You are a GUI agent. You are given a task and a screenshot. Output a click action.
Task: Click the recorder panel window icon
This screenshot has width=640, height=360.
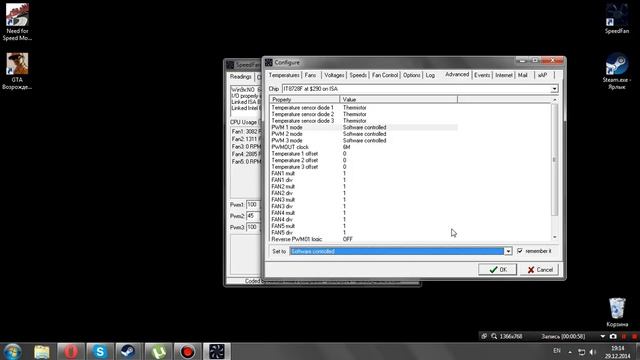pos(484,336)
